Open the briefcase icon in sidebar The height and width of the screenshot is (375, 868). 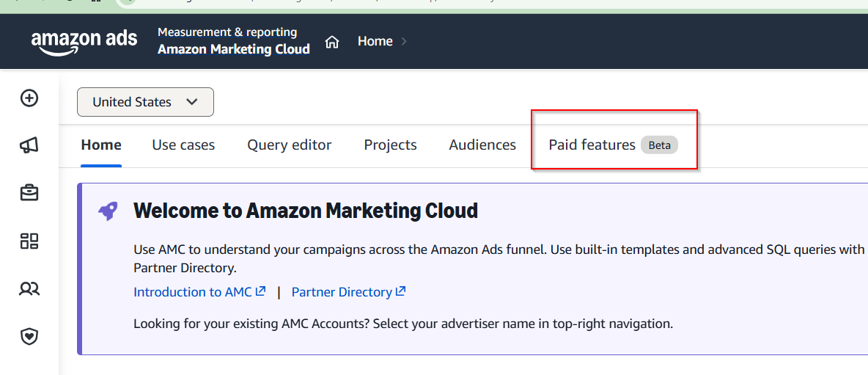[29, 193]
